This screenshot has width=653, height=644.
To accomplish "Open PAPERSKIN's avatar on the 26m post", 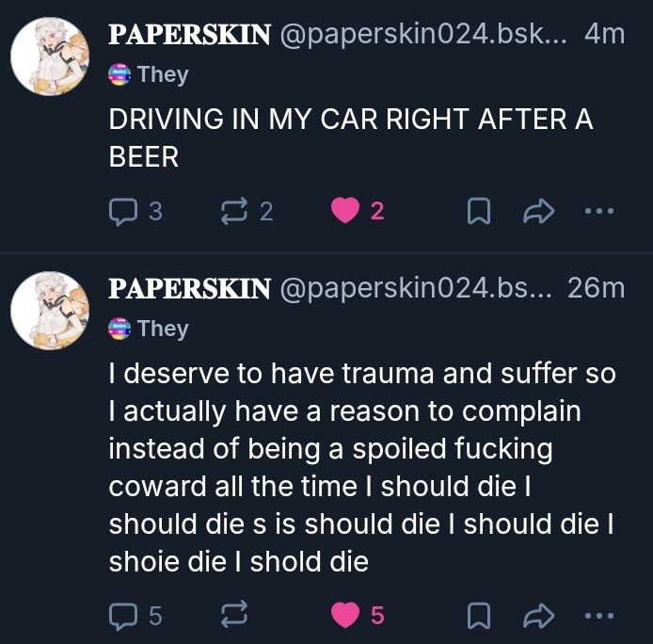I will [x=49, y=310].
